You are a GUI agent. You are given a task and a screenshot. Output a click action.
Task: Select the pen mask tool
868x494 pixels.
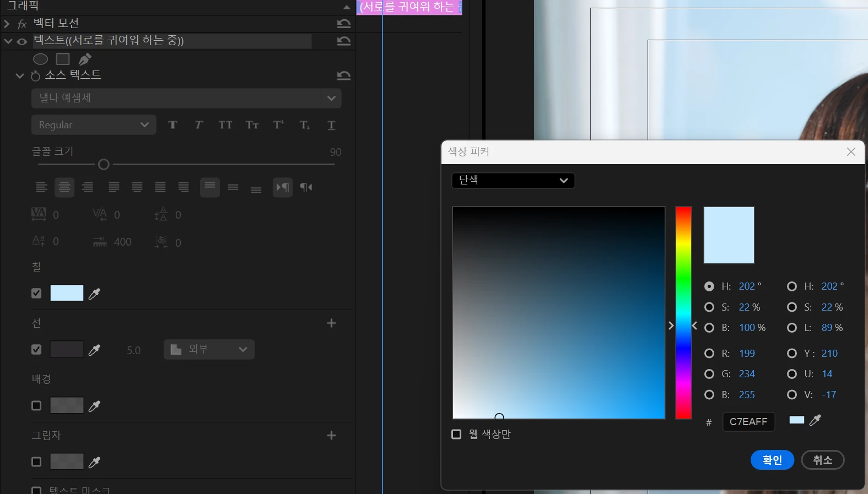[x=85, y=59]
